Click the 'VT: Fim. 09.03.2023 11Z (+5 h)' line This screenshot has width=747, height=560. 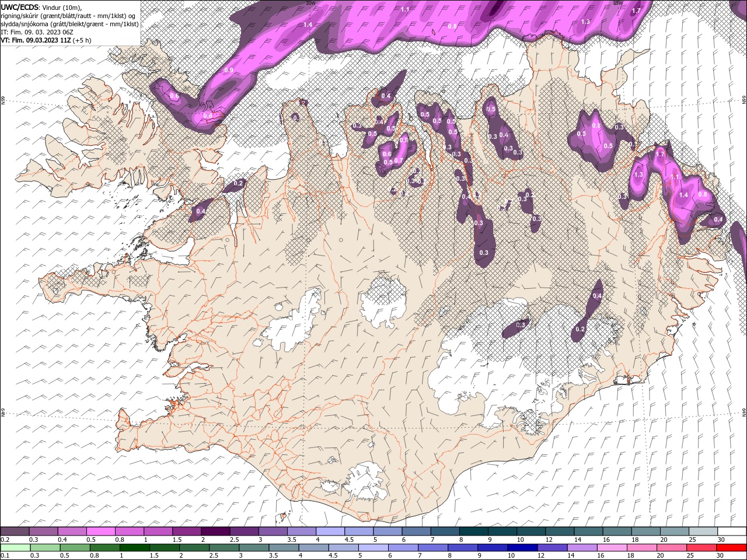[x=46, y=40]
